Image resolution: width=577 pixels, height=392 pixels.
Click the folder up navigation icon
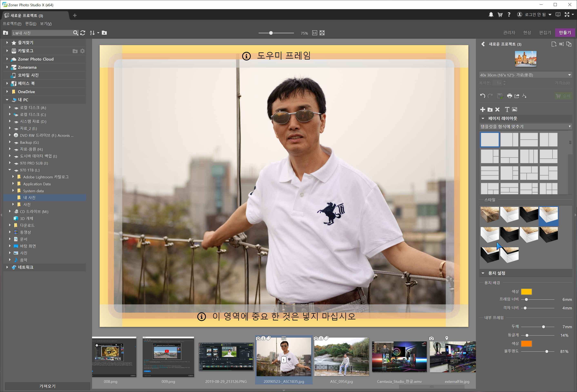(6, 33)
